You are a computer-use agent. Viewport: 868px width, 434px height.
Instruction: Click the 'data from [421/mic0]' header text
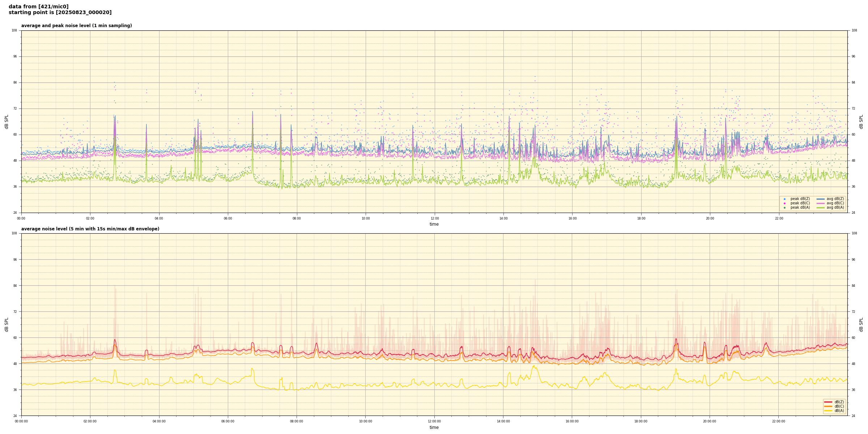click(x=38, y=7)
